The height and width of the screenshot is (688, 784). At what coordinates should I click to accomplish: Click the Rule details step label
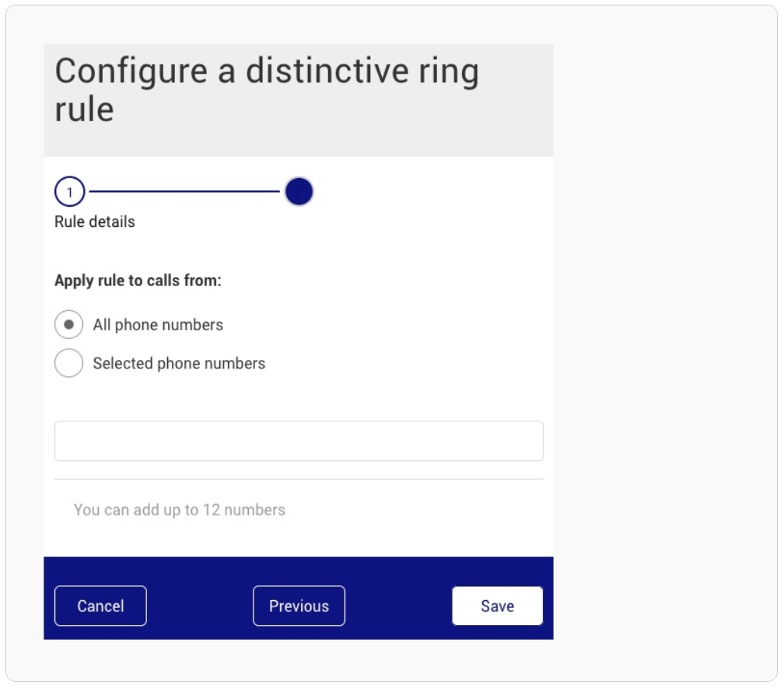pyautogui.click(x=95, y=222)
